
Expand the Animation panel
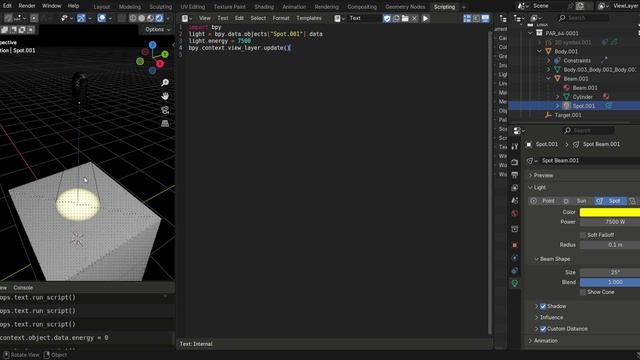pos(531,341)
